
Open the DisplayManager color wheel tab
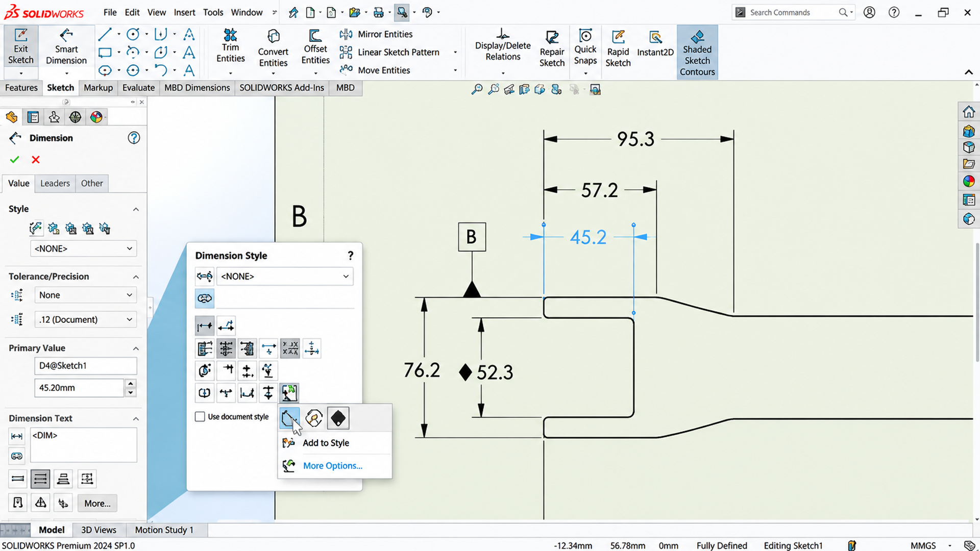[96, 117]
